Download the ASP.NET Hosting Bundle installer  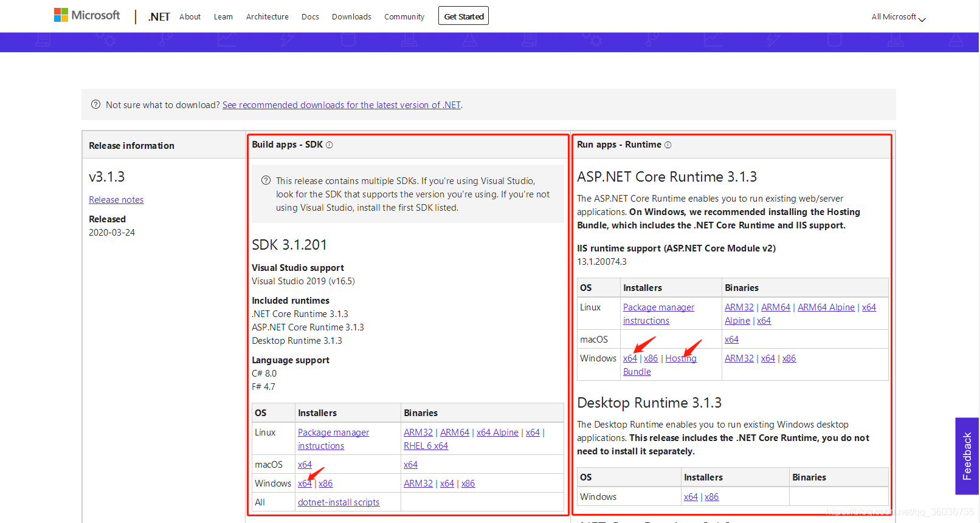(x=681, y=358)
